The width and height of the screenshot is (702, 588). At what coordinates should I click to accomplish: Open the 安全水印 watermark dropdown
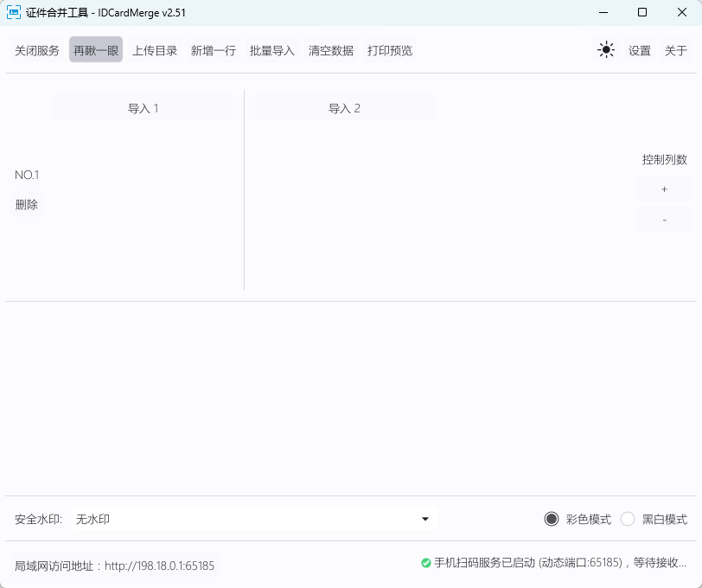[254, 519]
